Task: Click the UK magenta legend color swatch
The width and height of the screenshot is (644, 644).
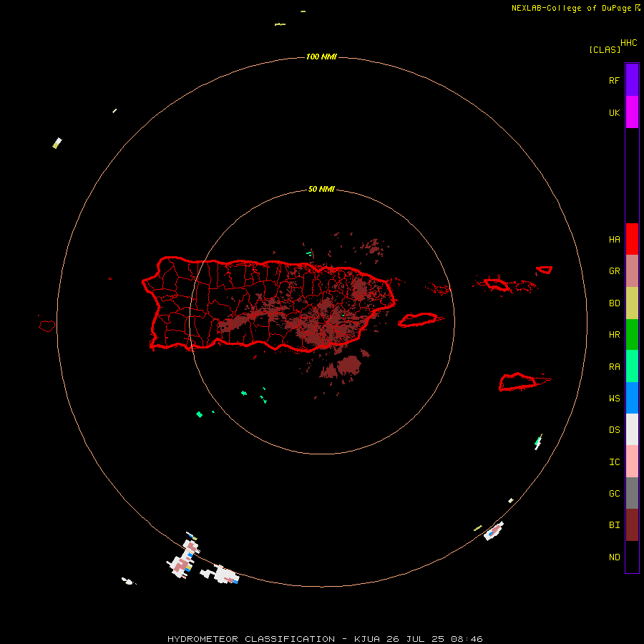Action: (x=632, y=112)
